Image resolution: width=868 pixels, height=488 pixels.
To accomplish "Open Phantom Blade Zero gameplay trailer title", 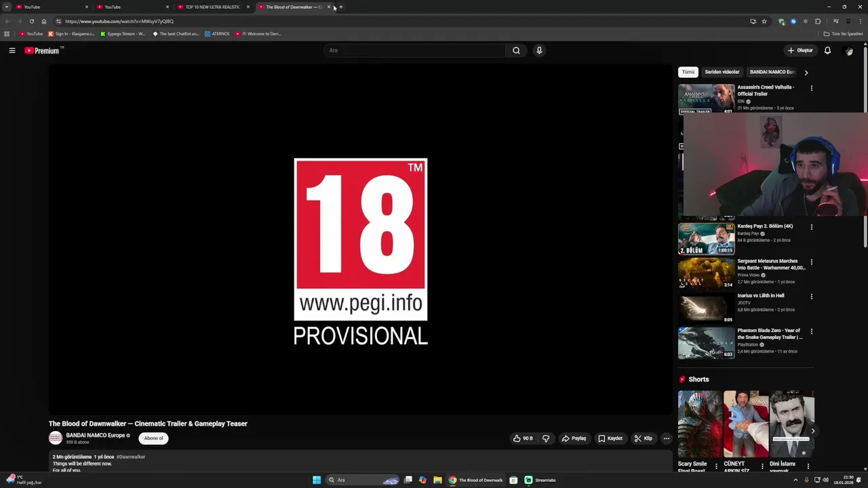I will (x=770, y=333).
